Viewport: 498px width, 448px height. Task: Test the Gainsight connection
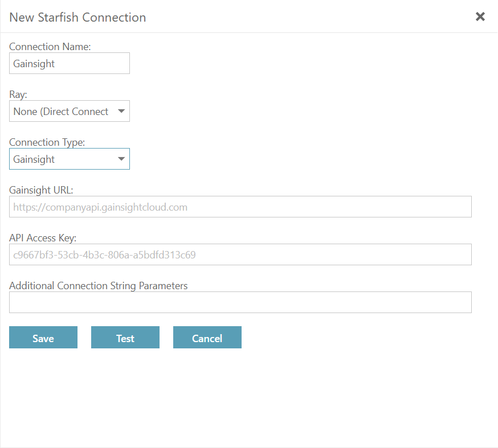tap(125, 337)
